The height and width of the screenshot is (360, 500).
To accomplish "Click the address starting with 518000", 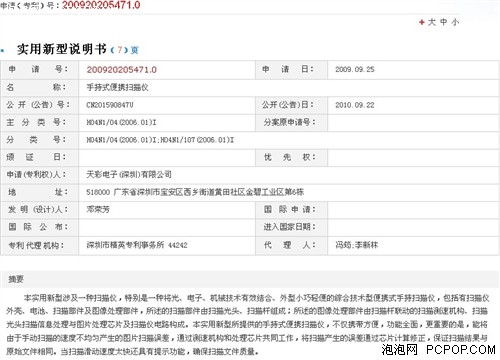I will [x=195, y=192].
